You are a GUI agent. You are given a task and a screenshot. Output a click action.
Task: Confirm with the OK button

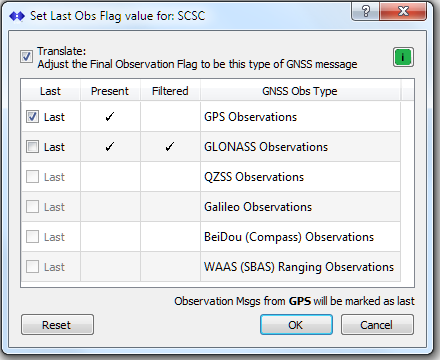tap(296, 325)
